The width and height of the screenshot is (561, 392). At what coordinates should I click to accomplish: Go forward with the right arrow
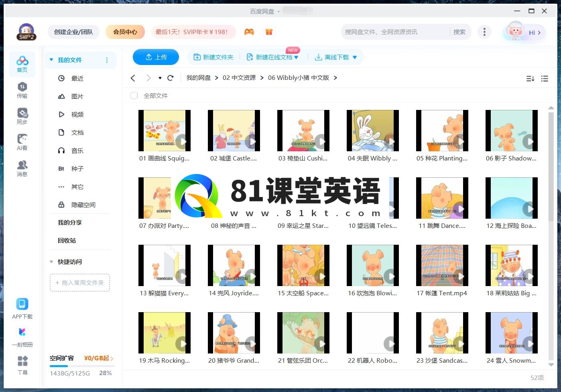pos(148,78)
